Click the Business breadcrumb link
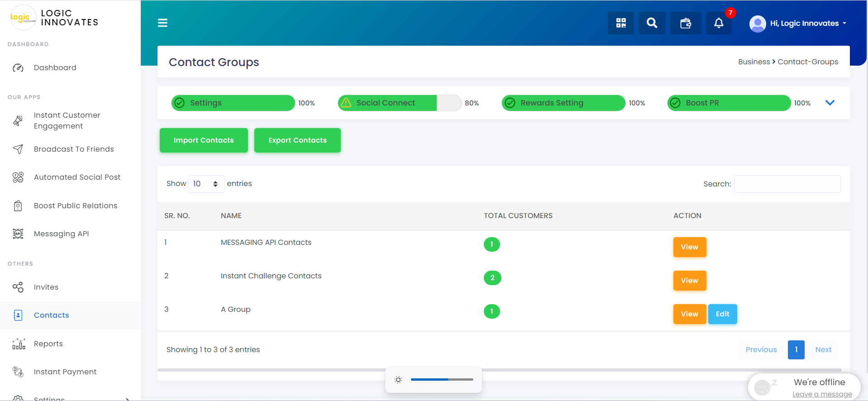 point(754,62)
